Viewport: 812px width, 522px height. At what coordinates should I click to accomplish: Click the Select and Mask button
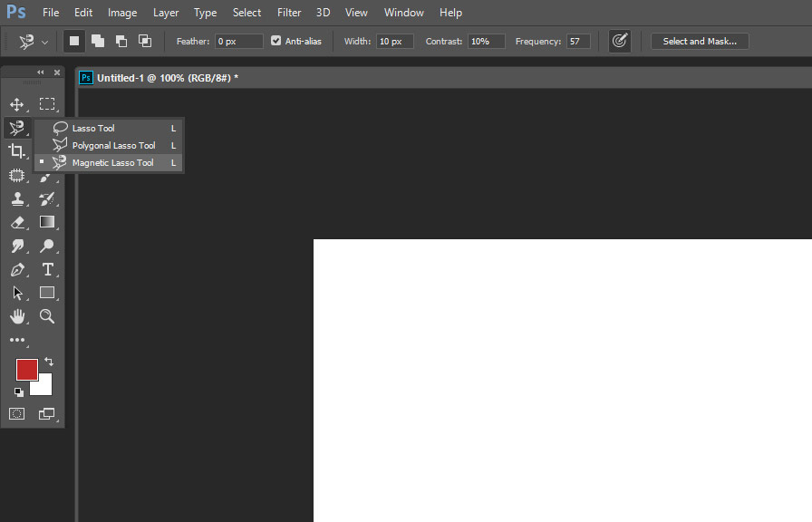[x=699, y=41]
